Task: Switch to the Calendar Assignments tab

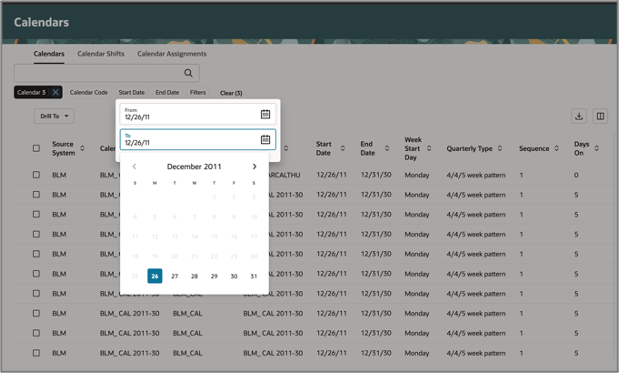Action: pos(172,54)
